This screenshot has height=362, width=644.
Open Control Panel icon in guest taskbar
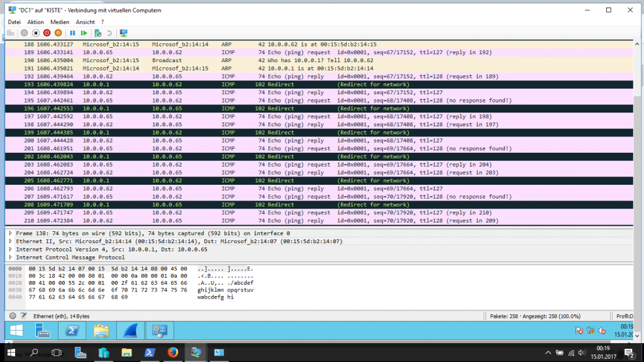pyautogui.click(x=159, y=331)
